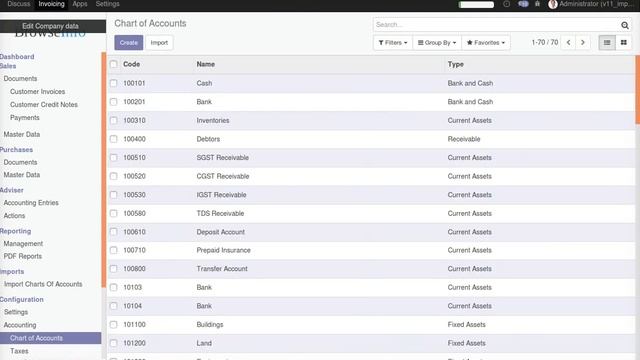Open the Group By dropdown
Screen dimensions: 640x360
coord(437,42)
